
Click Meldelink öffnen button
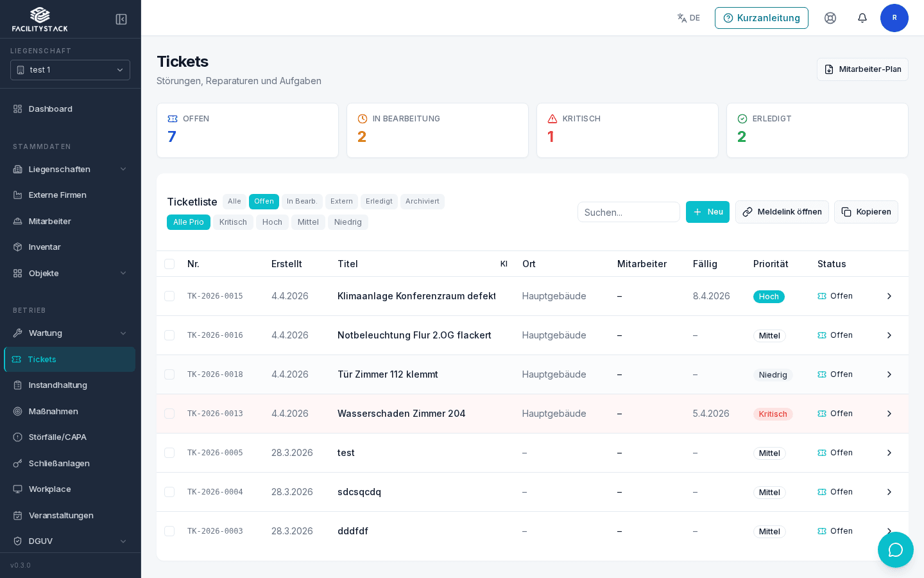pos(782,212)
